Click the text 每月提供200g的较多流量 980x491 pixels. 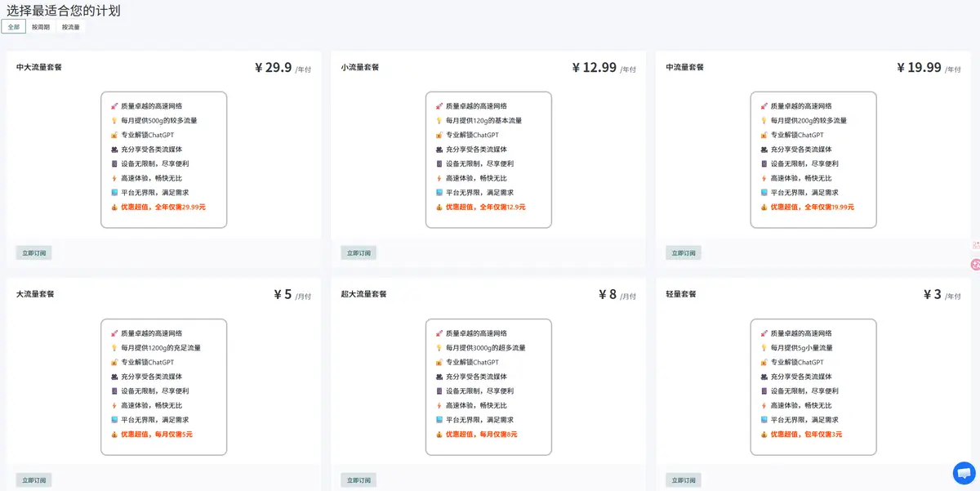tap(808, 121)
